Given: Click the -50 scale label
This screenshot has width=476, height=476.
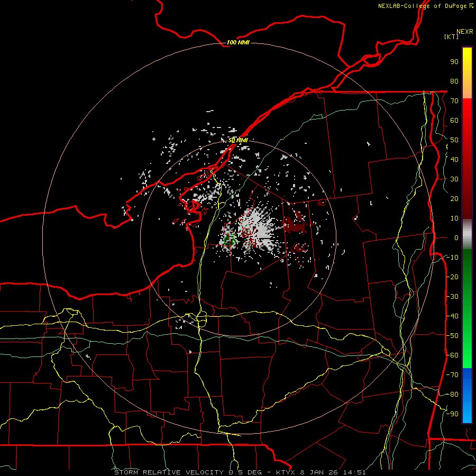Looking at the screenshot, I should 452,336.
